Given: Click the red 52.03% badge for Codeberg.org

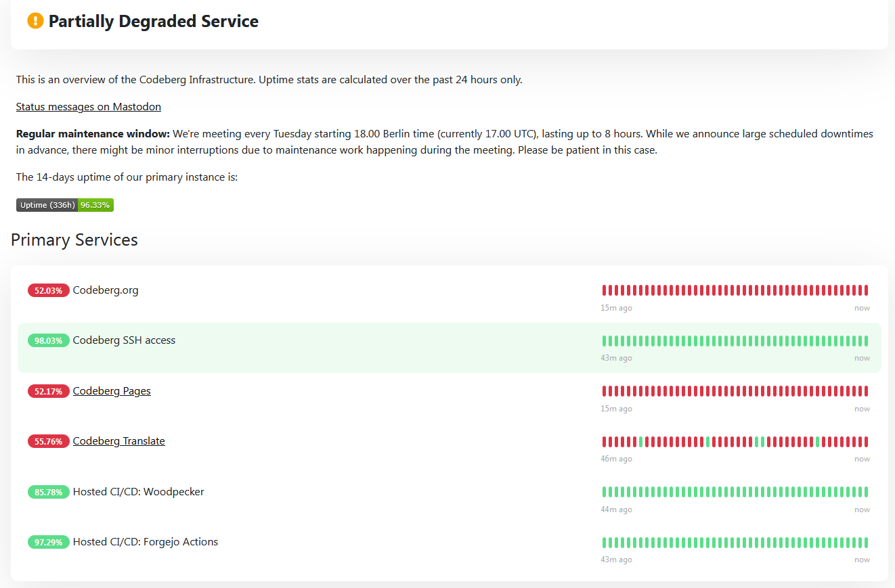Looking at the screenshot, I should click(x=48, y=290).
